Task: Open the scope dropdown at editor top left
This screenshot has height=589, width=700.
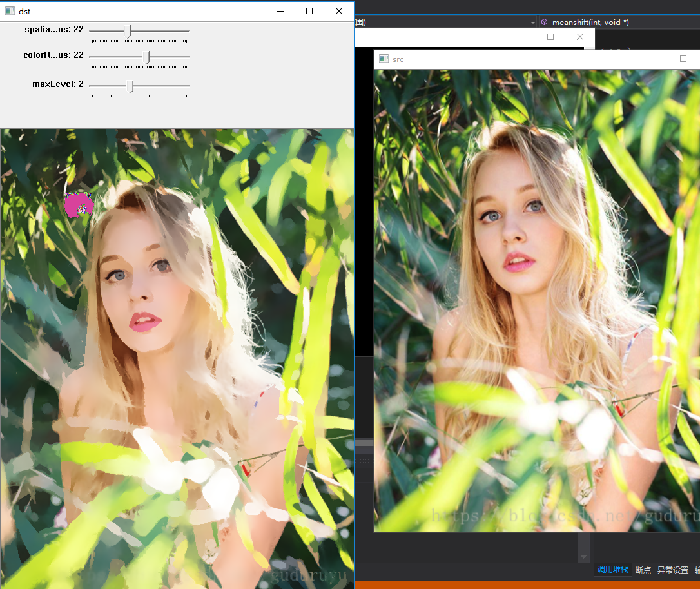Action: [533, 22]
